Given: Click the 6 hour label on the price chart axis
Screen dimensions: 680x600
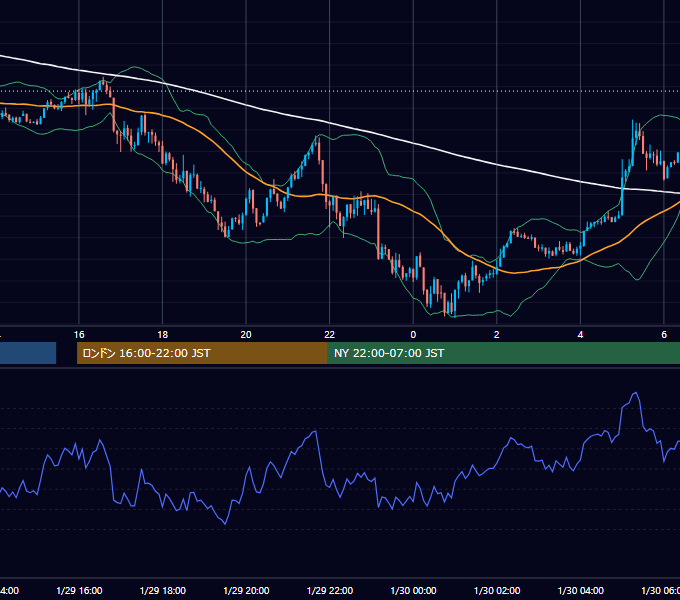Looking at the screenshot, I should click(x=664, y=335).
